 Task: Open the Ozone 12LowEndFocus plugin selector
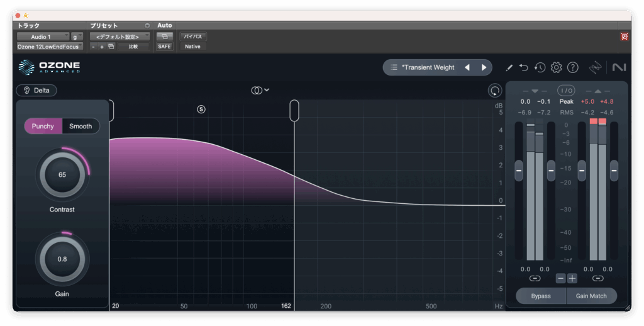tap(49, 47)
